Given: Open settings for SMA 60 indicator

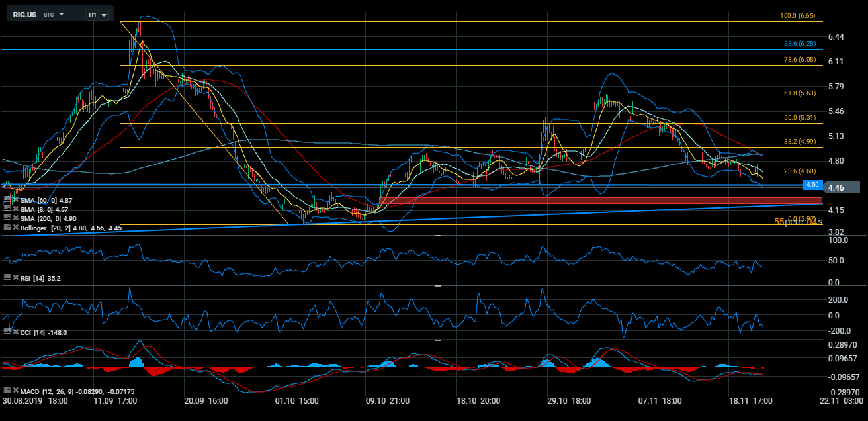Looking at the screenshot, I should point(7,199).
